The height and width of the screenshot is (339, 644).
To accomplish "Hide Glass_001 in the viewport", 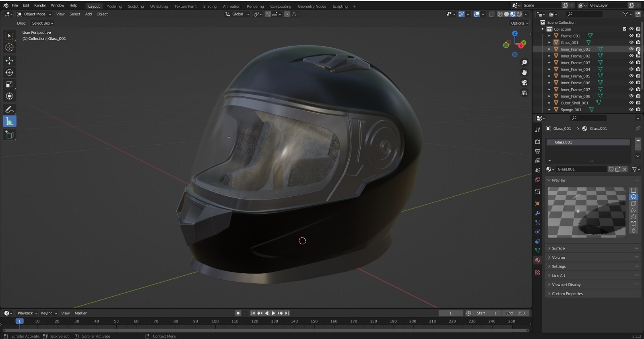I will pos(631,42).
